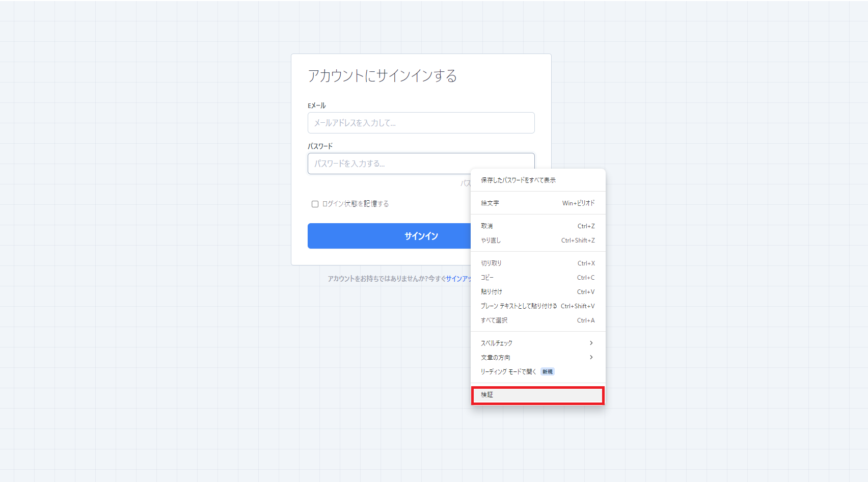Click the Eメール input field

pyautogui.click(x=421, y=123)
